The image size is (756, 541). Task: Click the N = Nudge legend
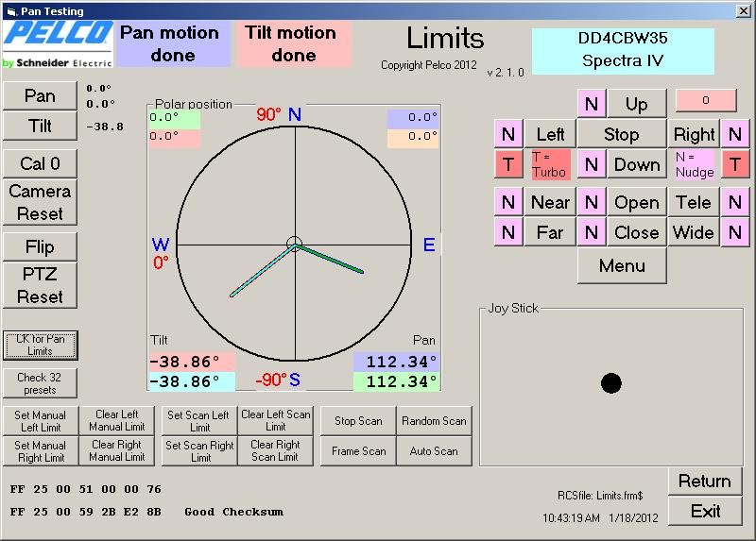[695, 164]
